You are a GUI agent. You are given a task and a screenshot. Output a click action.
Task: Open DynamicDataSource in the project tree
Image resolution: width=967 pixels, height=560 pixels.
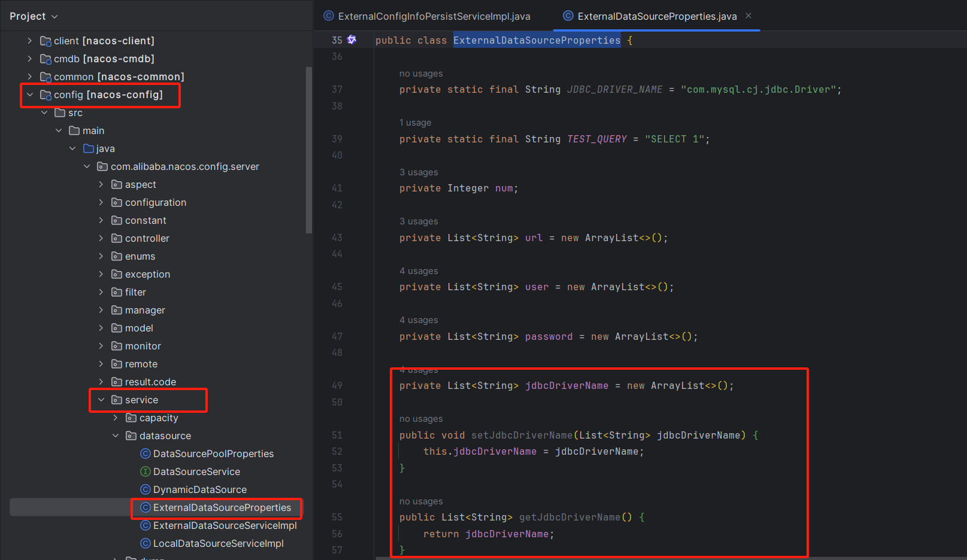200,489
